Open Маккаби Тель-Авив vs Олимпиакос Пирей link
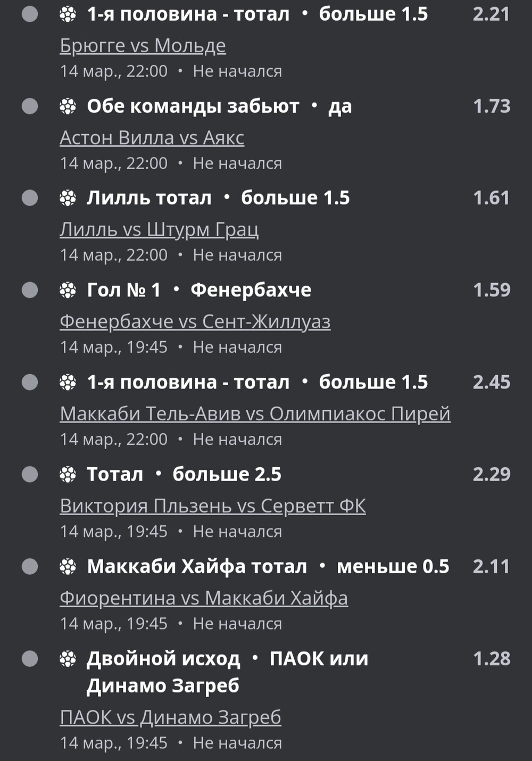Viewport: 532px width, 761px height. [x=255, y=413]
